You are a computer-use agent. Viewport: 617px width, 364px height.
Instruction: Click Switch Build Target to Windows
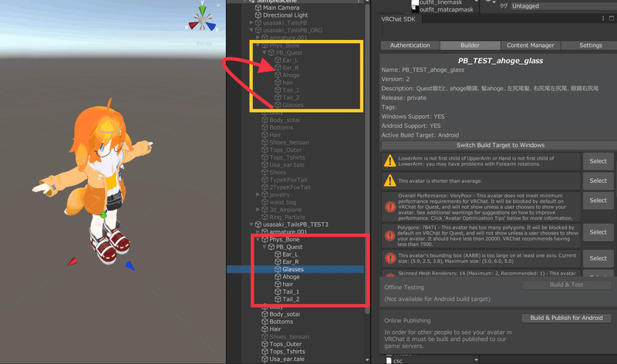[x=500, y=145]
